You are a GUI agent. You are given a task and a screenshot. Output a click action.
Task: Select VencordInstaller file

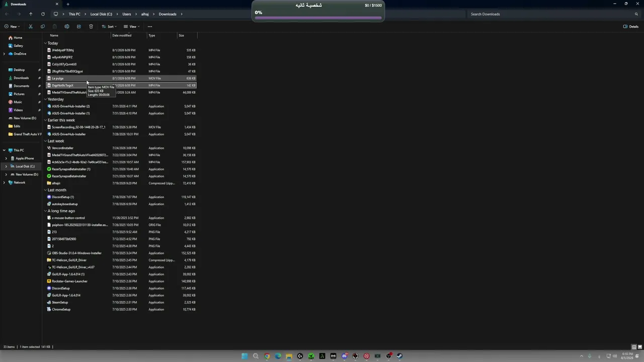tap(121, 148)
